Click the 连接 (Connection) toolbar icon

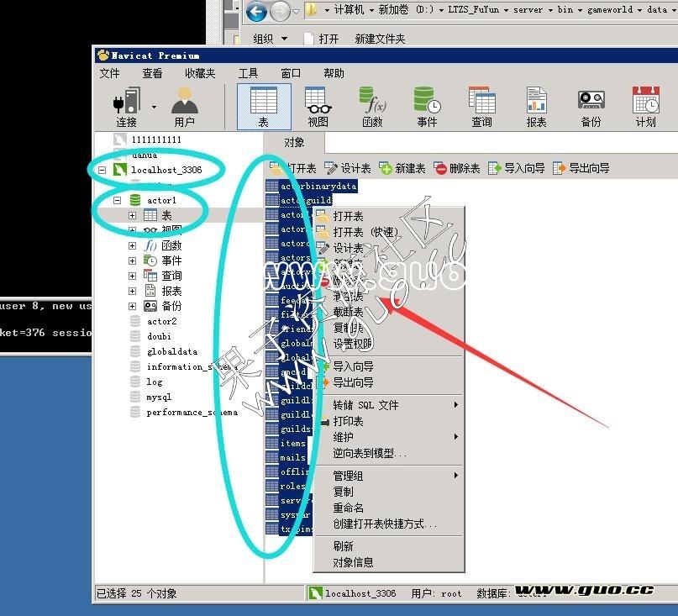(x=126, y=106)
